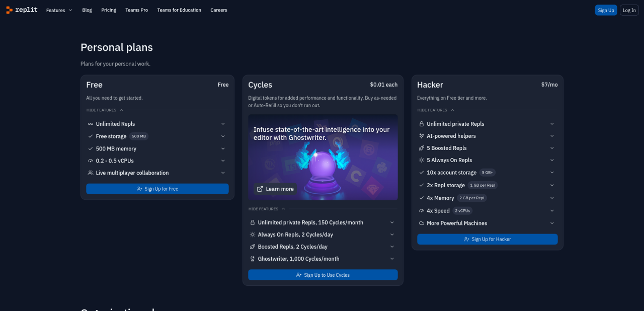Click the Replit logo icon
Image resolution: width=644 pixels, height=311 pixels.
pyautogui.click(x=9, y=10)
